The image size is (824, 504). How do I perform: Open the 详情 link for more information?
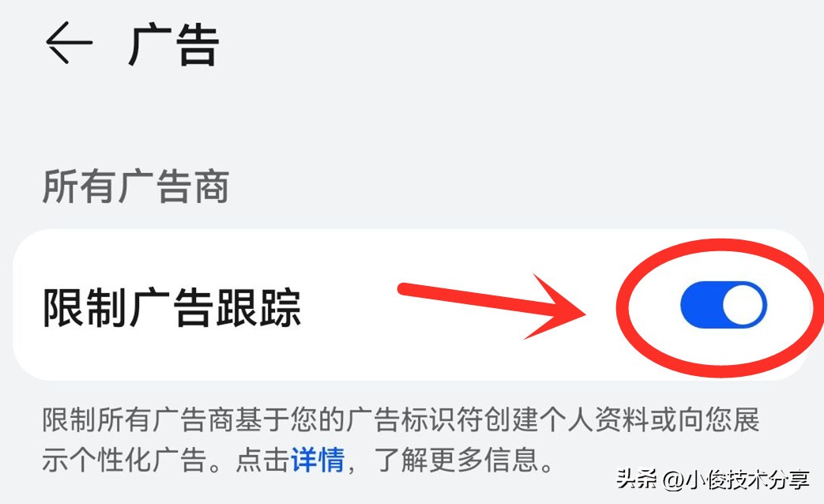click(x=318, y=460)
